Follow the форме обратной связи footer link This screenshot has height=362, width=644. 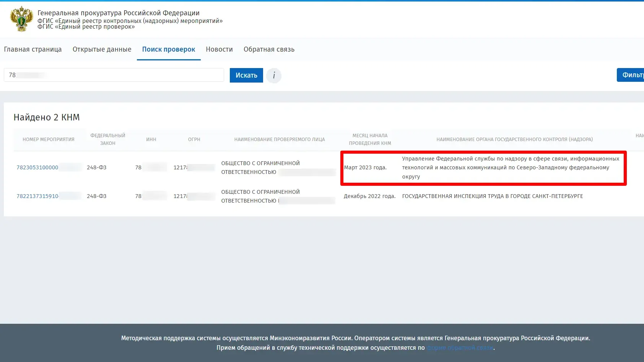point(460,348)
